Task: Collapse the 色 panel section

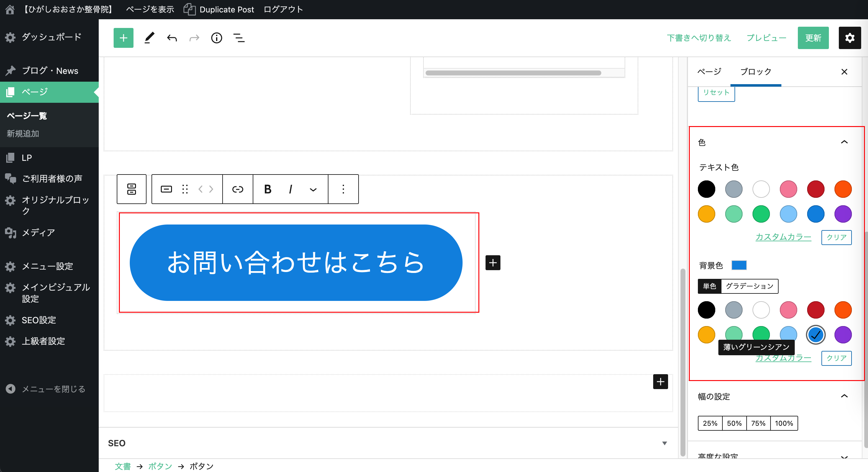Action: tap(844, 142)
